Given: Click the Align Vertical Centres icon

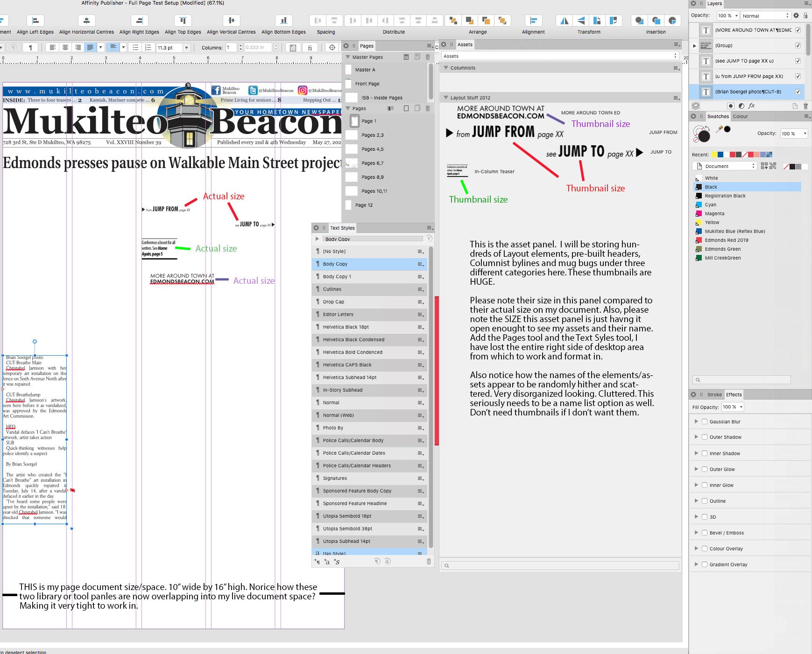Looking at the screenshot, I should coord(231,21).
